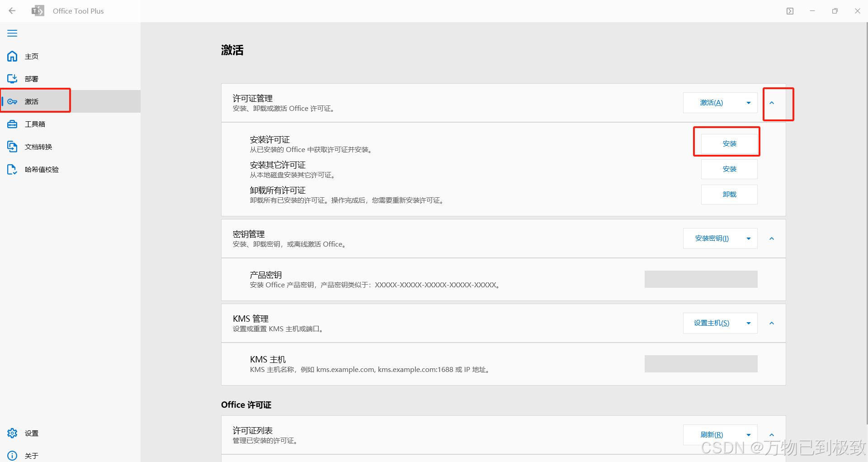Viewport: 868px width, 462px height.
Task: Click the 安装其它许可证 label
Action: 278,165
